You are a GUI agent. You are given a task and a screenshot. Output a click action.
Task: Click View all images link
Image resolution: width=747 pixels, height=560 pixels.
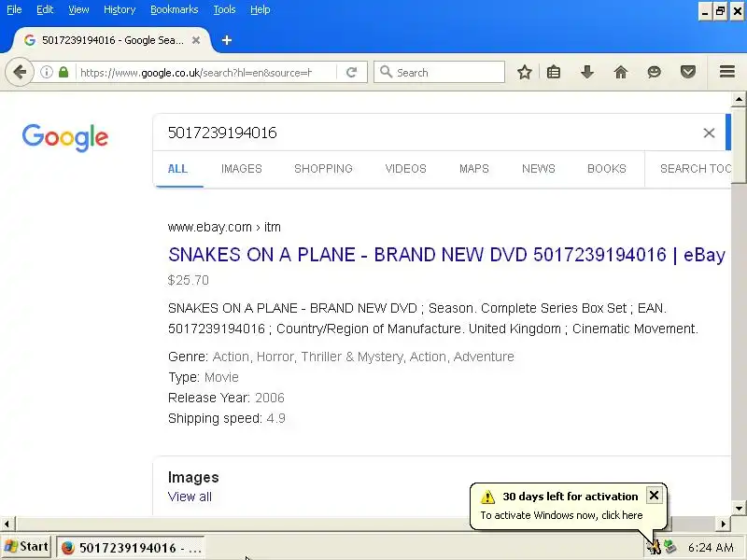(x=190, y=497)
